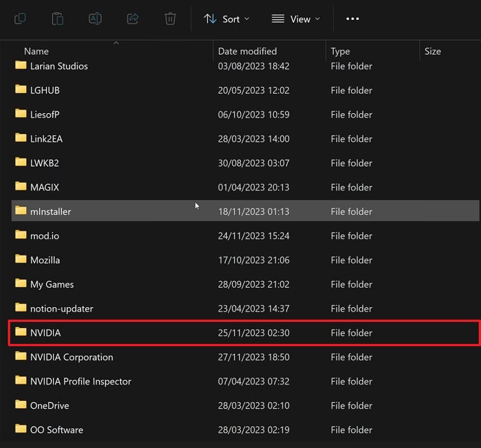
Task: Click the Share icon in the toolbar
Action: pyautogui.click(x=132, y=19)
